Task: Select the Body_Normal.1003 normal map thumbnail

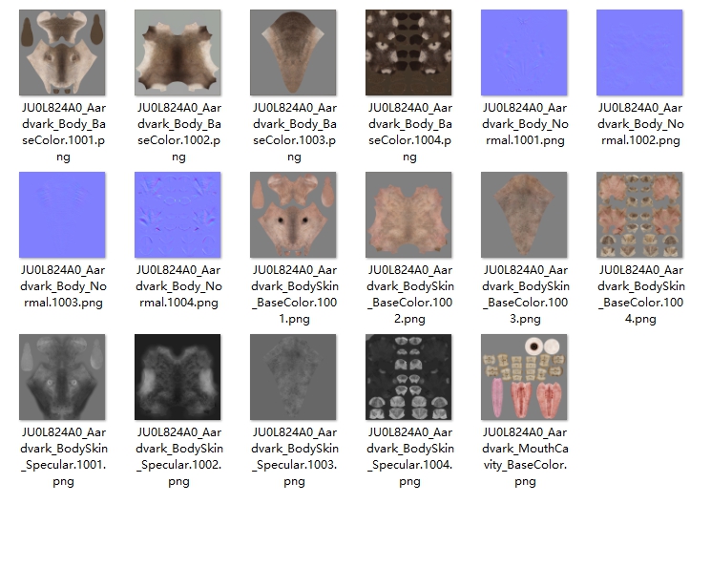Action: point(62,215)
